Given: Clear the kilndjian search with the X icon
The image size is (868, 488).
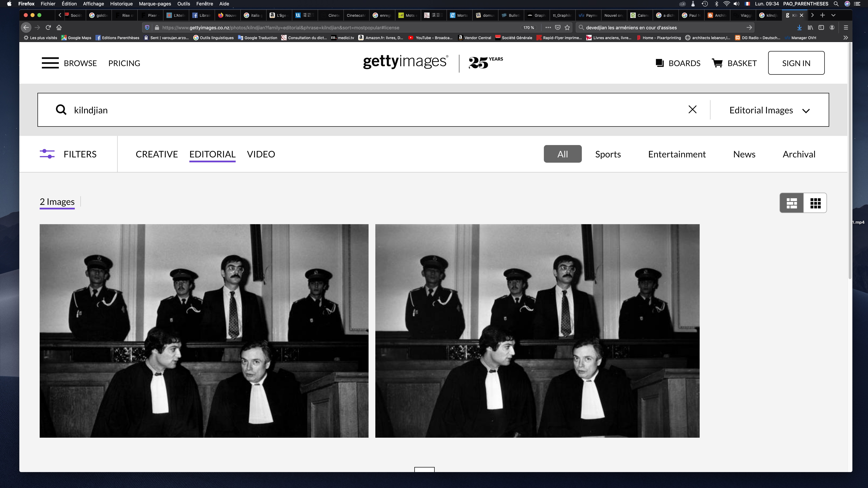Looking at the screenshot, I should [x=692, y=109].
